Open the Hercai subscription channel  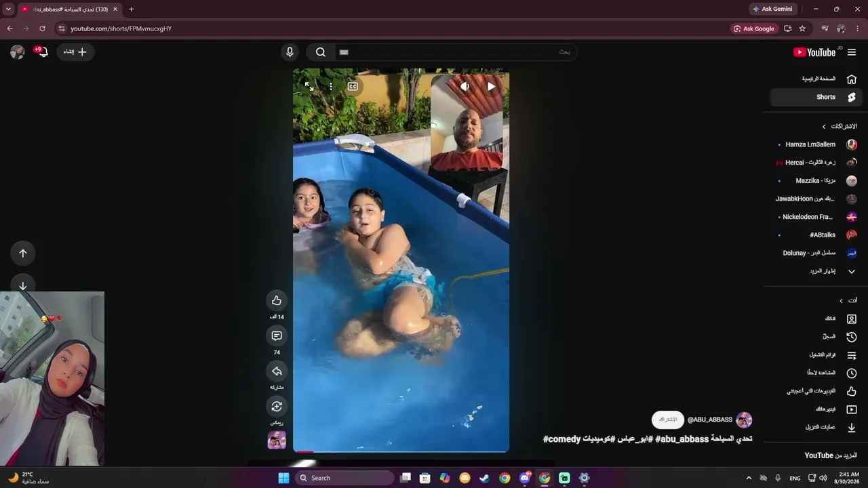pos(815,163)
